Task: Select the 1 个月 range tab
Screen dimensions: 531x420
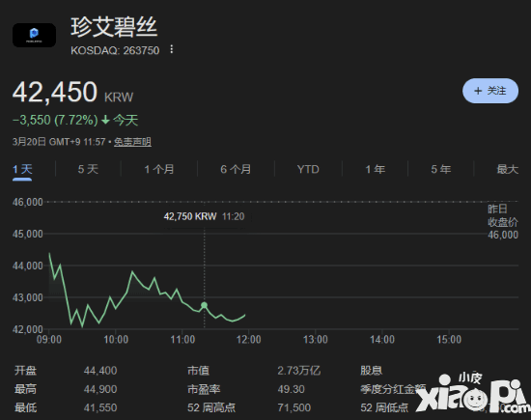Action: pos(159,169)
